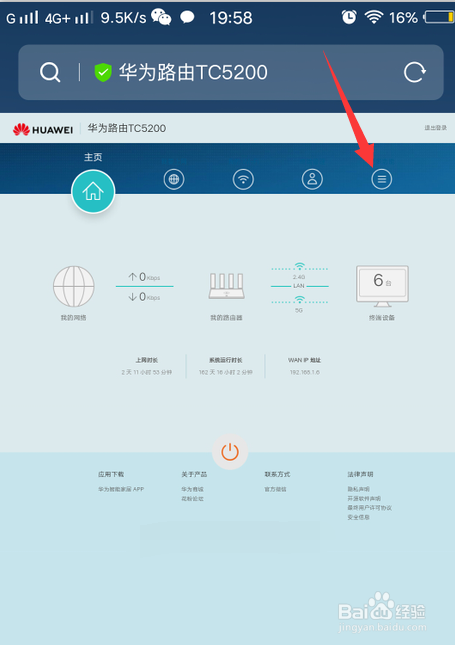This screenshot has height=645, width=455.
Task: Open the user management person tab
Action: 312,179
